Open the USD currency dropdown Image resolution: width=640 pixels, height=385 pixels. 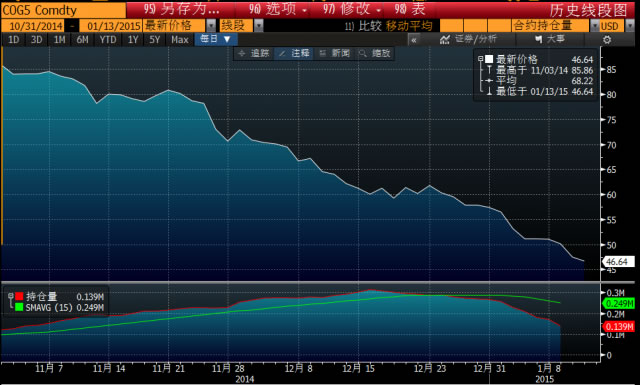[x=629, y=26]
